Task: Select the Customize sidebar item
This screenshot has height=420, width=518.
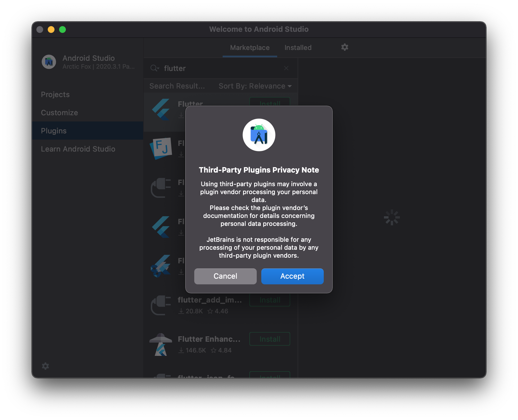Action: pyautogui.click(x=87, y=113)
